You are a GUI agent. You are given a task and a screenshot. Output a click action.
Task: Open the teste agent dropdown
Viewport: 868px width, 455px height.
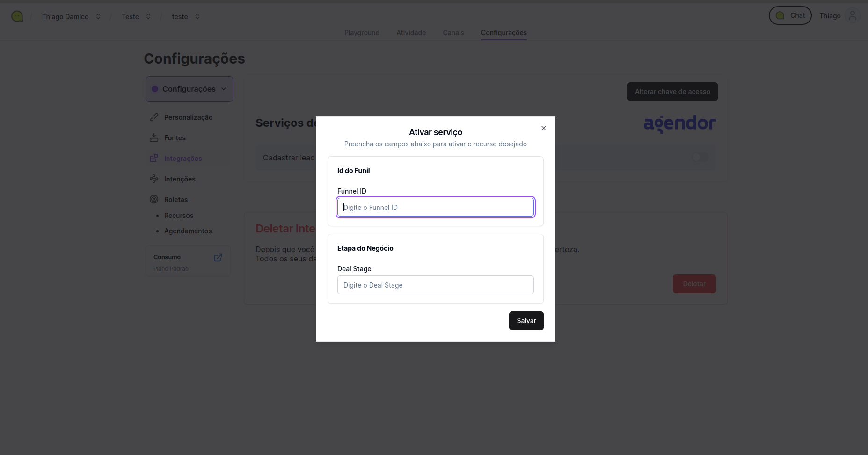click(x=197, y=16)
